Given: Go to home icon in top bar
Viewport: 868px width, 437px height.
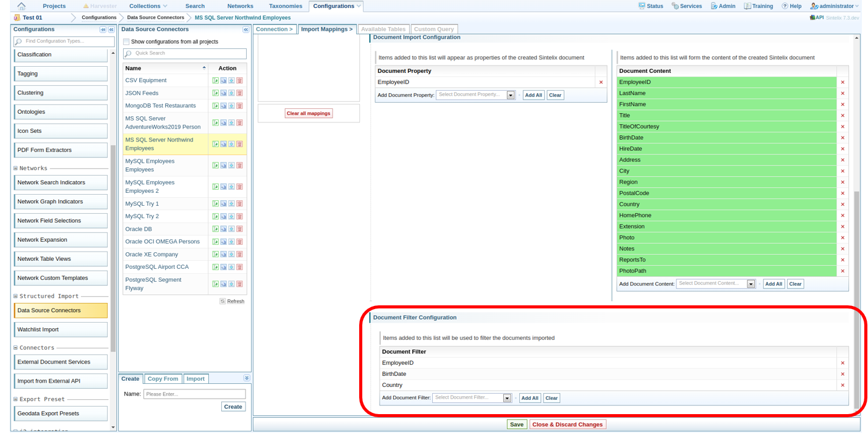Looking at the screenshot, I should point(22,6).
